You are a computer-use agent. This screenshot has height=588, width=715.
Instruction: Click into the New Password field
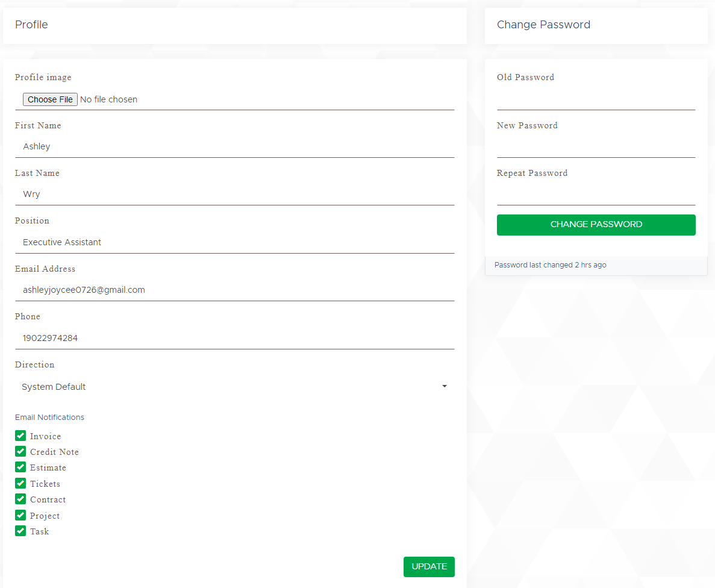596,146
